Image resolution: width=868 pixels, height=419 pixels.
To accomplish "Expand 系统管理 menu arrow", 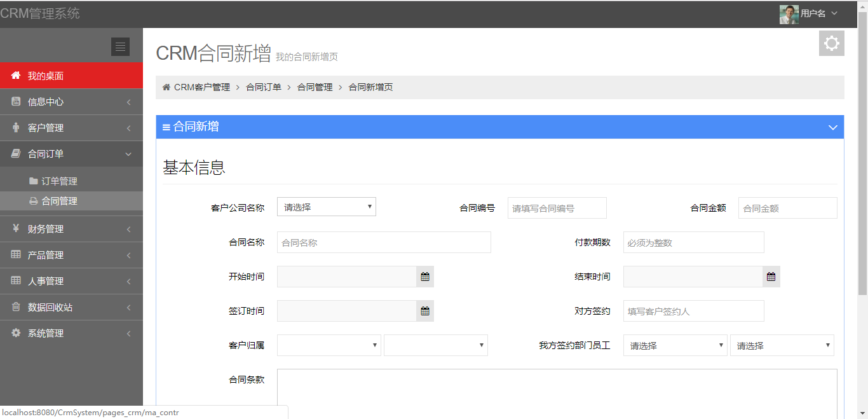I will pyautogui.click(x=128, y=333).
